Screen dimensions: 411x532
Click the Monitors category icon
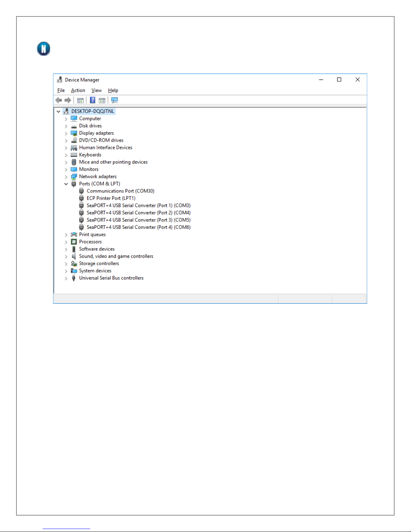click(x=74, y=170)
